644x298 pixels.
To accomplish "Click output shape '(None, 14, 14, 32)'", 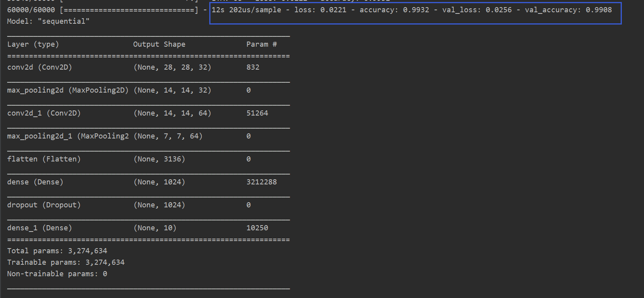I will click(x=172, y=90).
